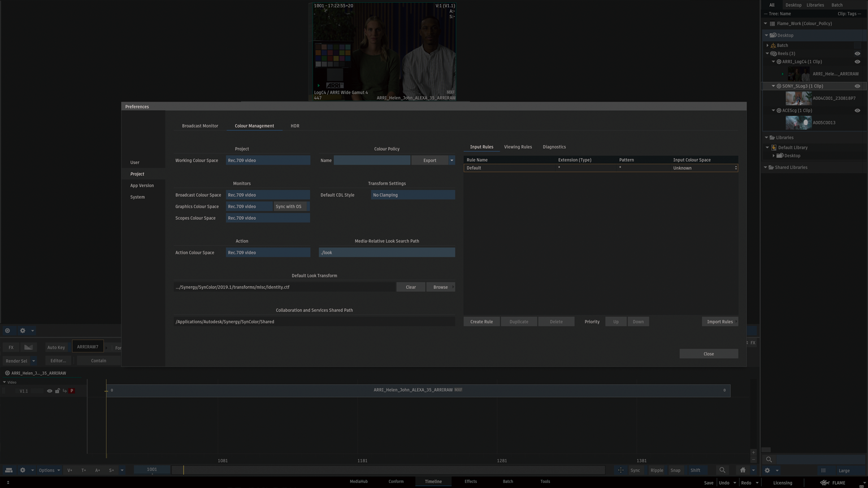Open Input Colour Space dropdown for Default rule
This screenshot has width=868, height=488.
[x=704, y=168]
